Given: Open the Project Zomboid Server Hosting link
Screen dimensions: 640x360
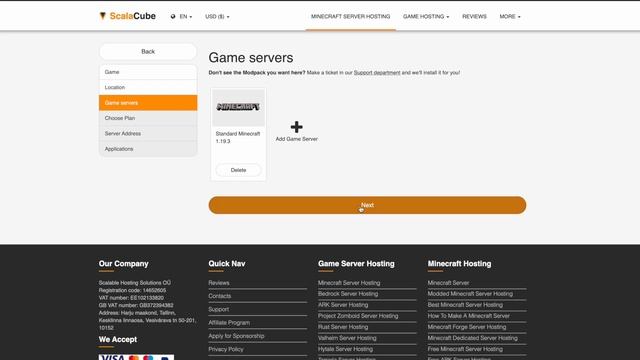Looking at the screenshot, I should pos(358,316).
